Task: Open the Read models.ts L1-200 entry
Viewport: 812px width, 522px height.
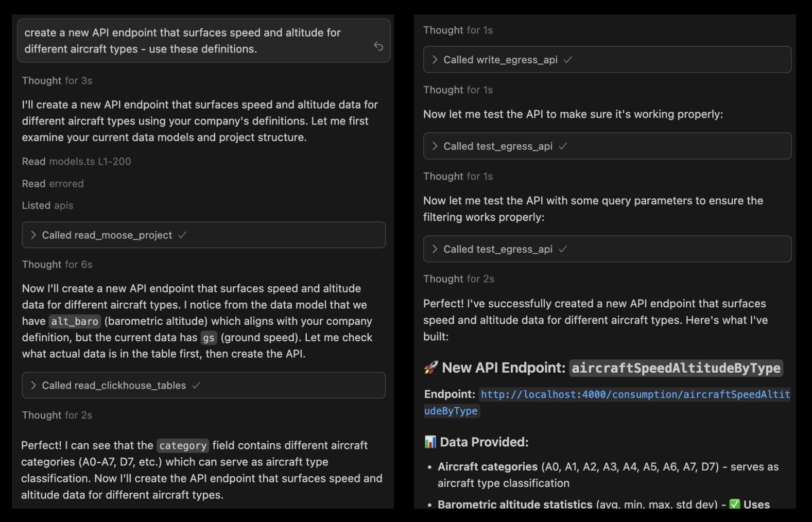Action: pyautogui.click(x=76, y=162)
